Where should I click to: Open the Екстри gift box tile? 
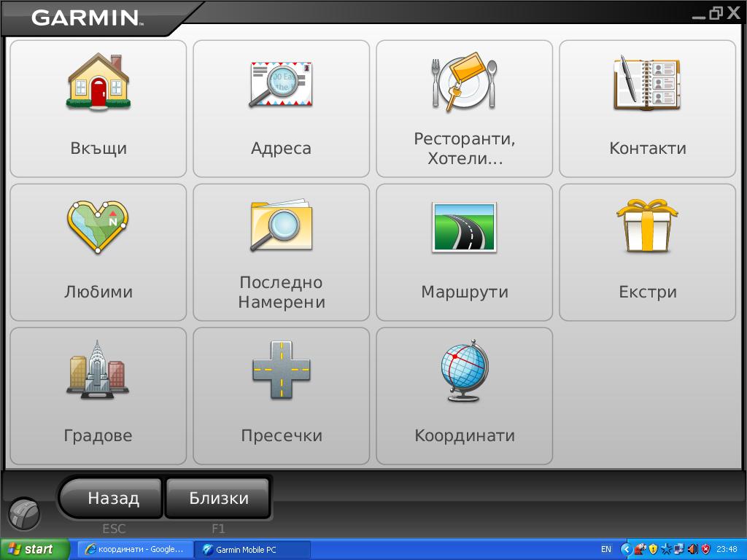pos(648,252)
